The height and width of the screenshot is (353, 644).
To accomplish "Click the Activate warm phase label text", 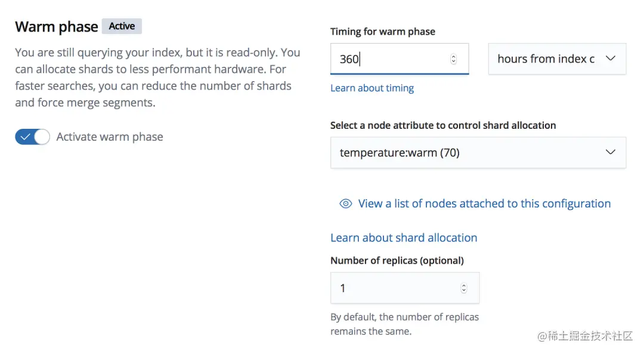I will pos(110,137).
